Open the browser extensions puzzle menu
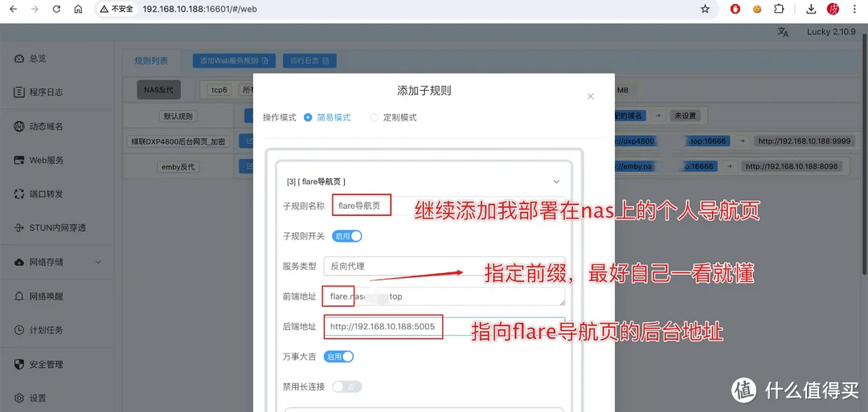Screen dimensions: 868x412 (x=779, y=9)
